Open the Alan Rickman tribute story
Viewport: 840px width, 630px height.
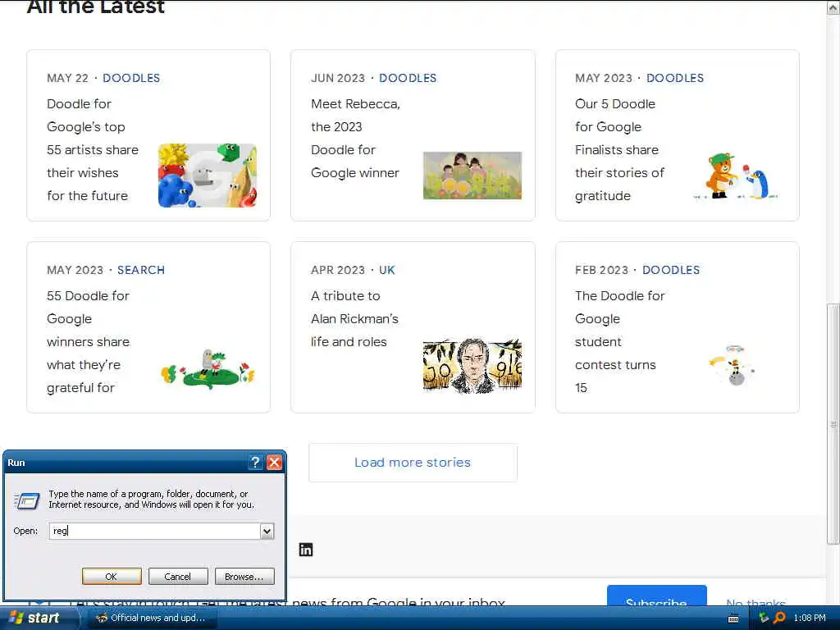[354, 319]
